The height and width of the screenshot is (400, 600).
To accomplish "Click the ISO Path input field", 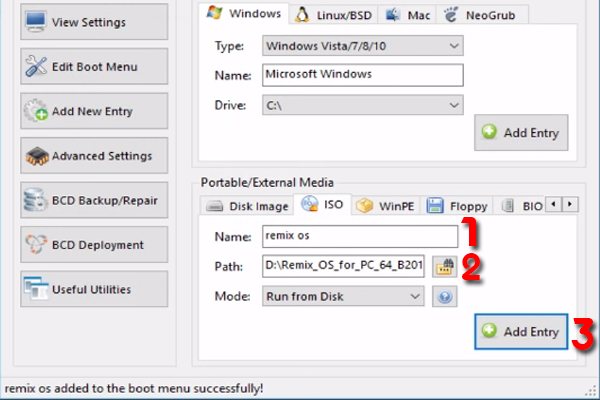I will click(x=343, y=266).
